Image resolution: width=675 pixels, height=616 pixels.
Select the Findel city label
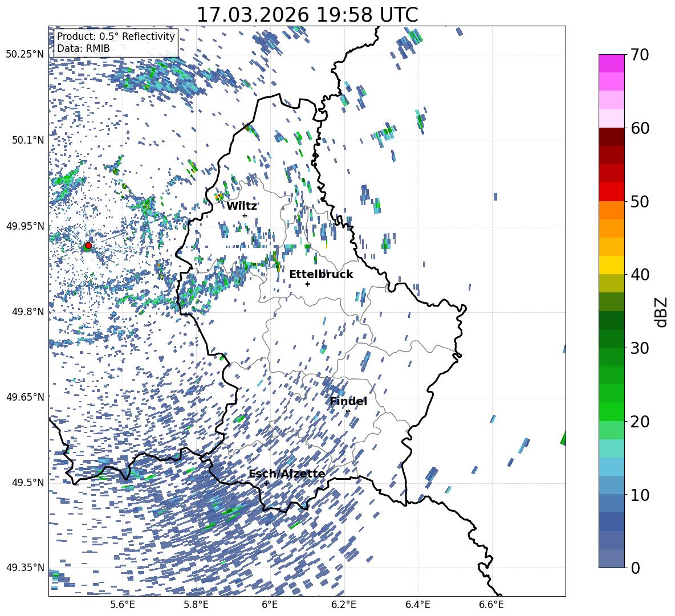348,401
